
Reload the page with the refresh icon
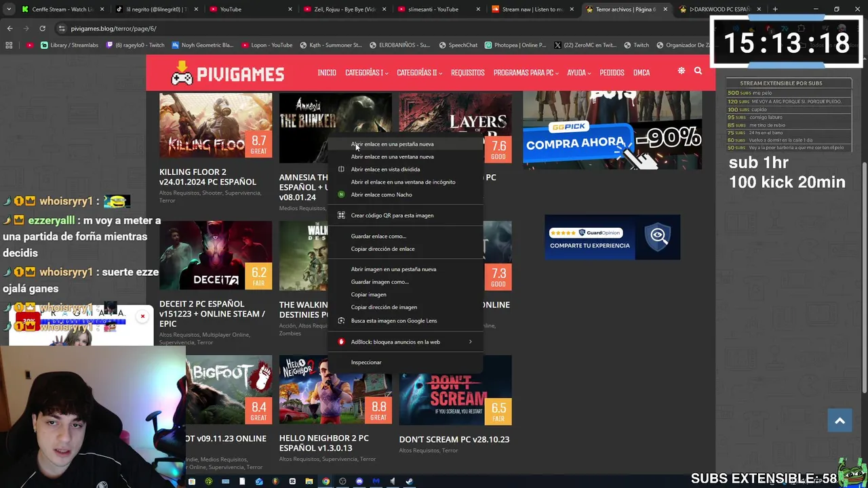point(42,28)
